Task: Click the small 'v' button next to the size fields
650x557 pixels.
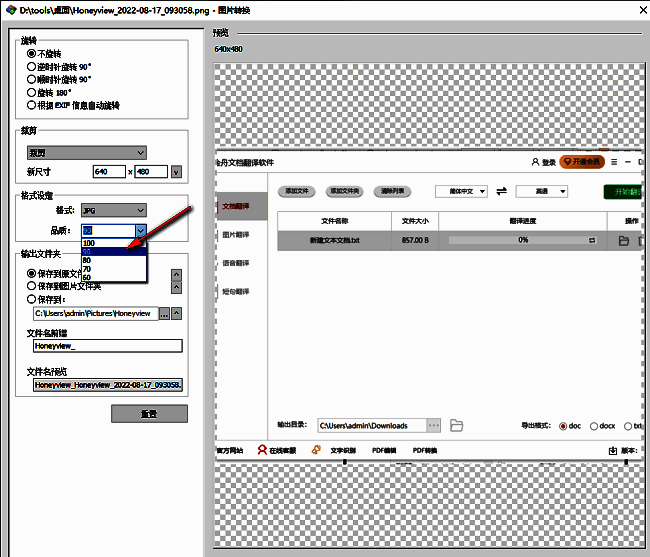Action: point(177,172)
